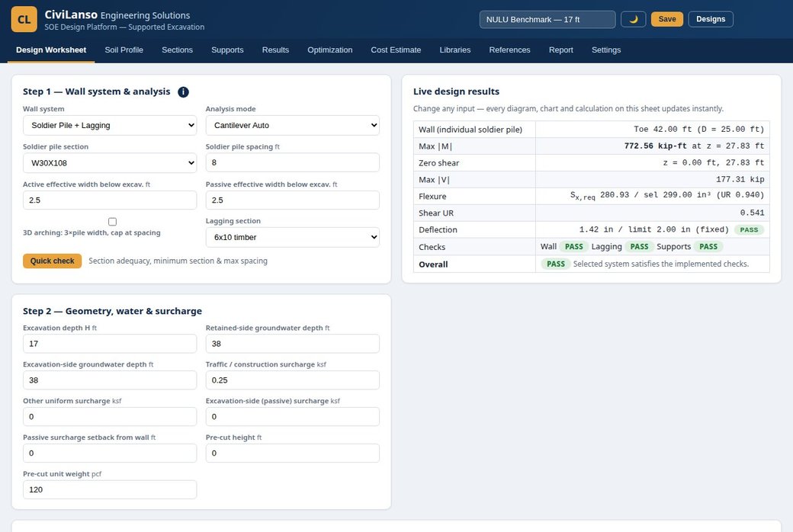Focus the Other uniform surcharge field
The height and width of the screenshot is (532, 793).
110,417
